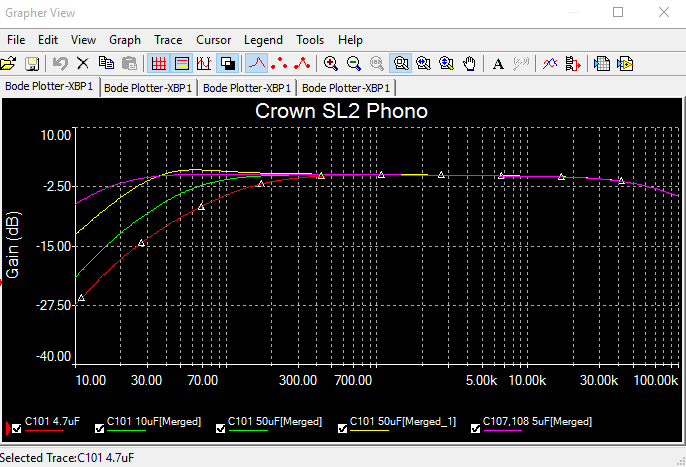
Task: Open the View menu
Action: 83,40
